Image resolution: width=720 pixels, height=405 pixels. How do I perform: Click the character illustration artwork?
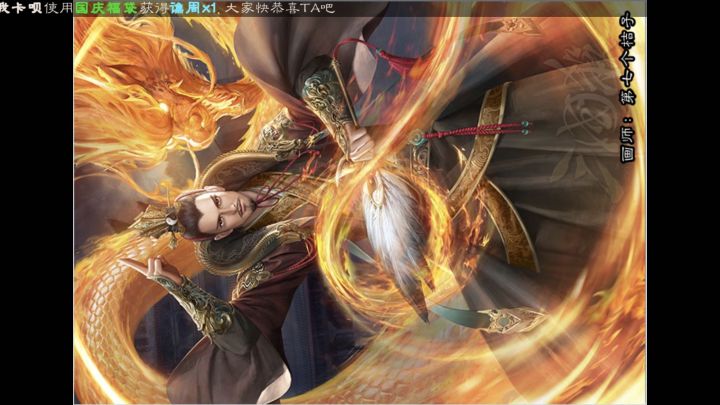[x=360, y=204]
